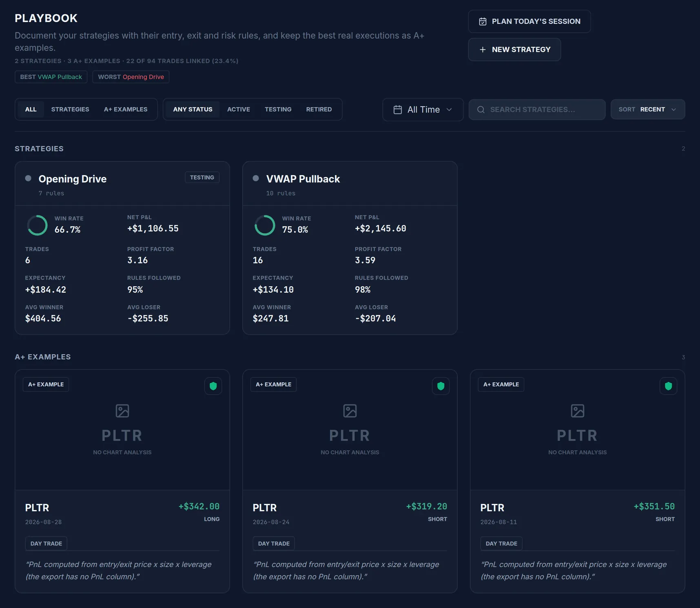Click the Opening Drive win rate ring

[x=37, y=225]
